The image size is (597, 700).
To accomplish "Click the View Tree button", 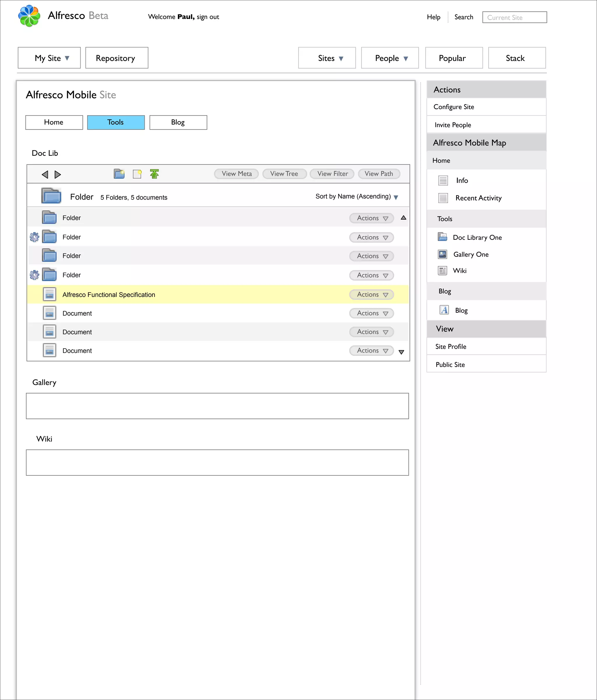I will coord(284,174).
